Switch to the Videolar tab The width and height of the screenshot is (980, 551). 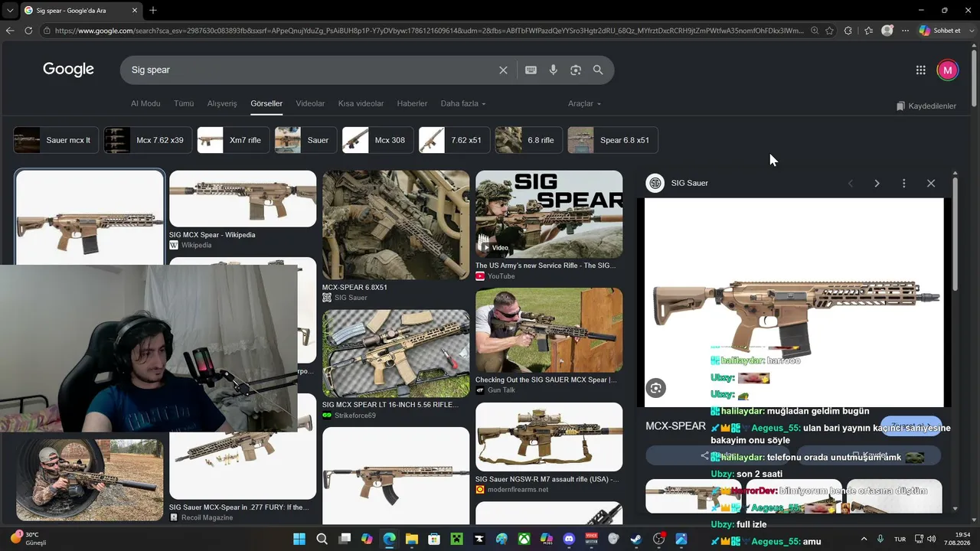pyautogui.click(x=310, y=104)
